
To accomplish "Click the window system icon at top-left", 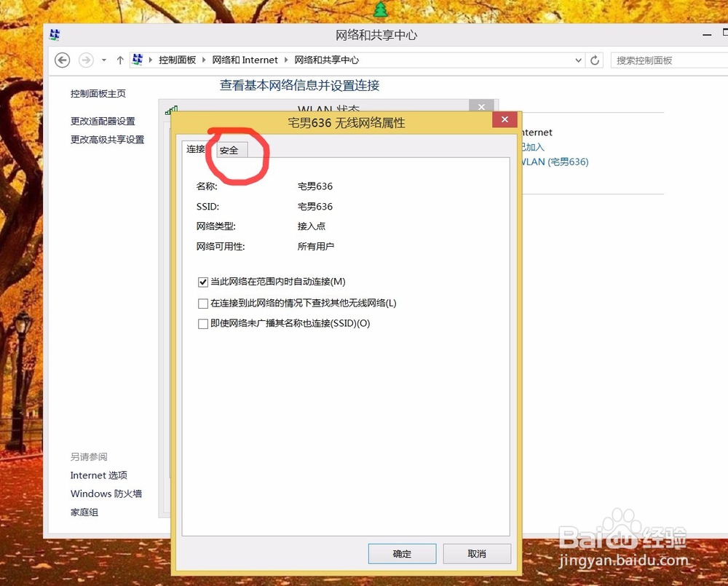I will tap(54, 35).
